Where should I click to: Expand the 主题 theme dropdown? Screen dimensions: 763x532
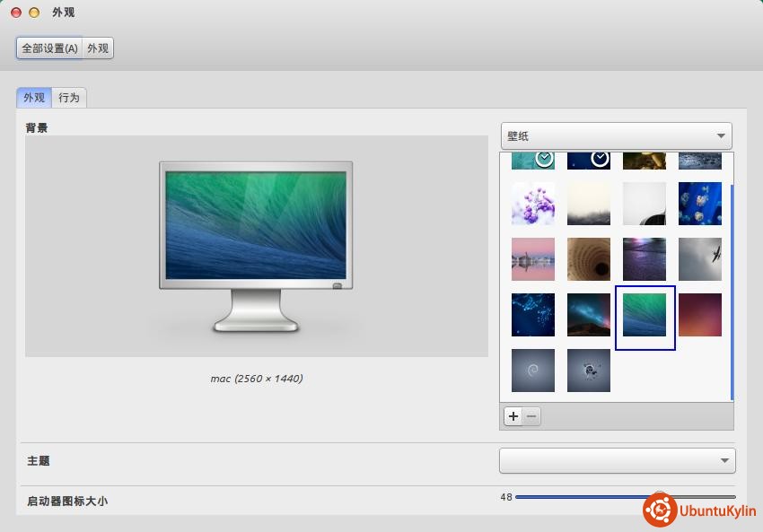(617, 461)
